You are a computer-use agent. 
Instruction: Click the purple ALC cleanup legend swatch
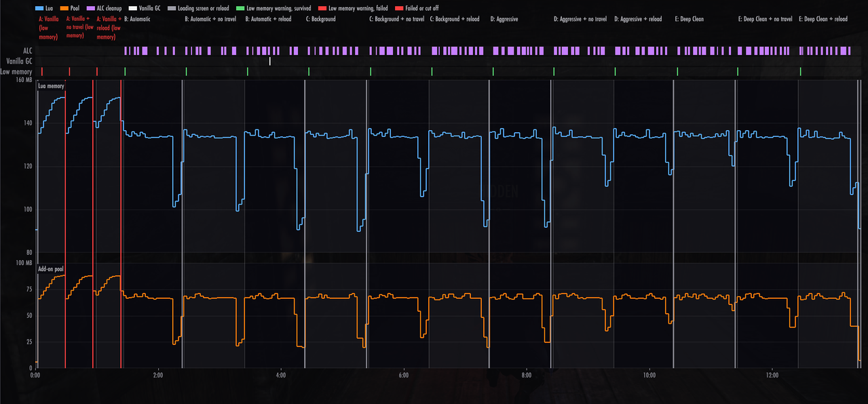(x=90, y=8)
